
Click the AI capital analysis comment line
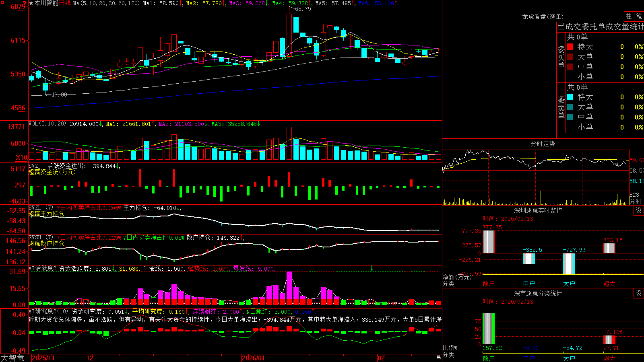[235, 319]
